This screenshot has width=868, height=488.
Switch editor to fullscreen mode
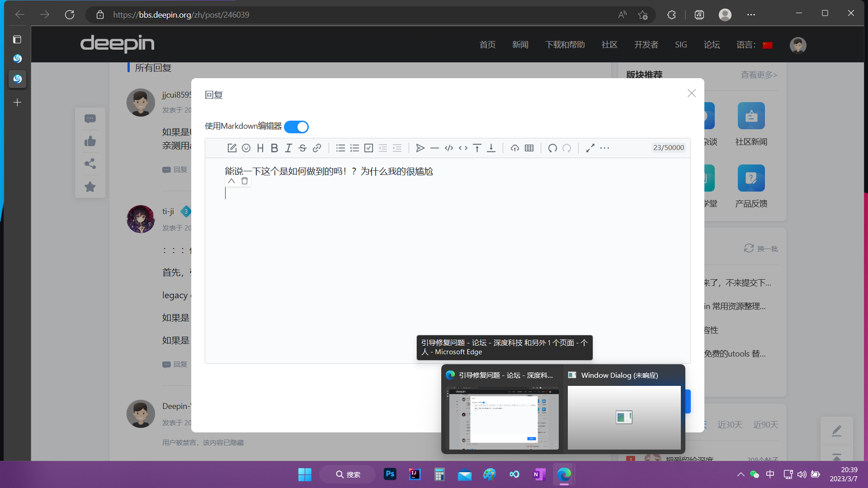590,148
